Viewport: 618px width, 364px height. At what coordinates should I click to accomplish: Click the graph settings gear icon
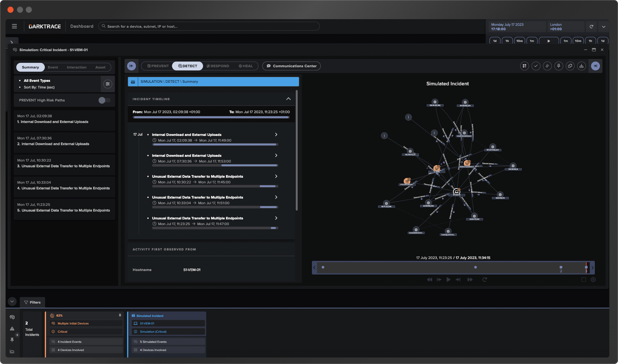click(593, 279)
